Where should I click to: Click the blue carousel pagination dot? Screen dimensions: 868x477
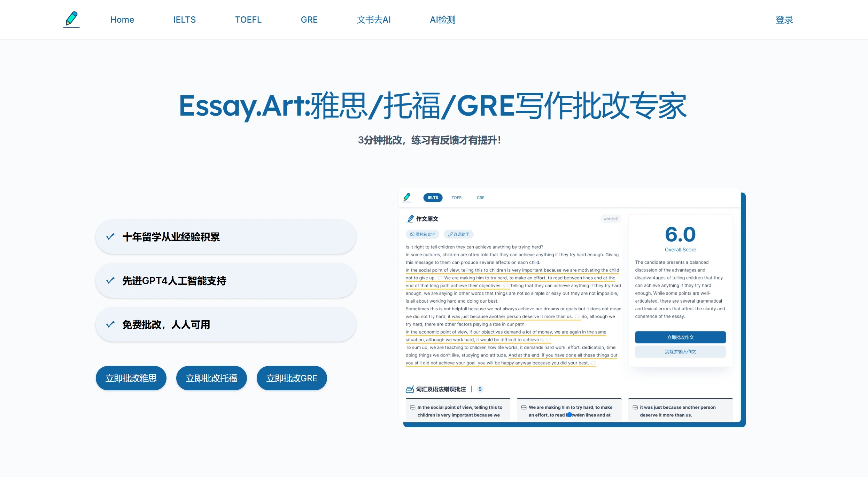(569, 415)
